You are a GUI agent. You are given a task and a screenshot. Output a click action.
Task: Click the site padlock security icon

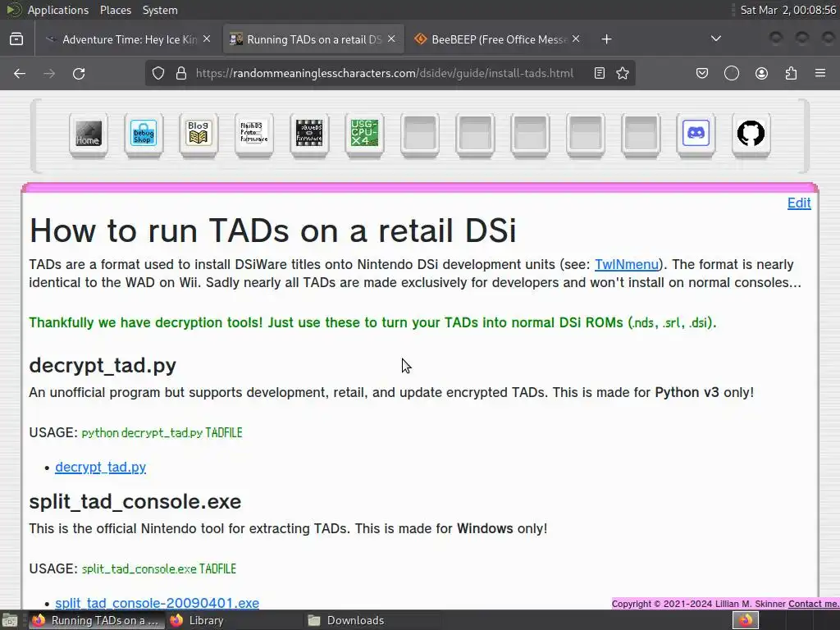coord(181,73)
